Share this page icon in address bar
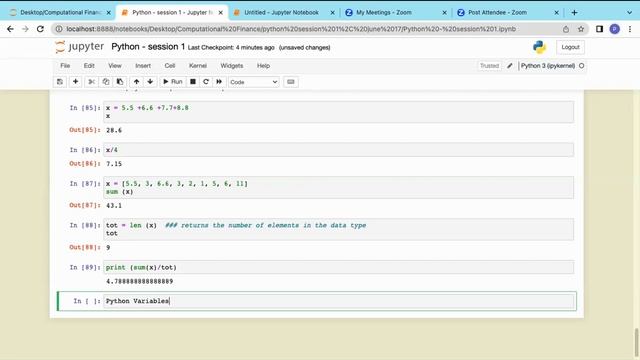Viewport: 640px width, 360px height. (566, 29)
